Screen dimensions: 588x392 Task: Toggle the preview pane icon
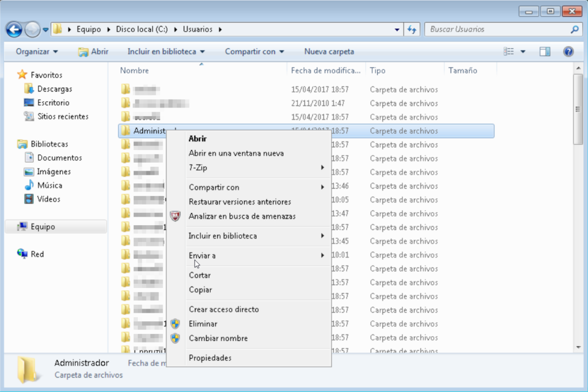pos(545,52)
